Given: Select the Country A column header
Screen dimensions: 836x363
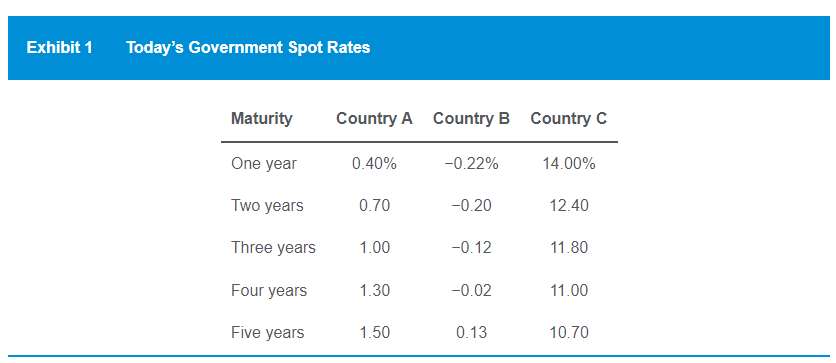Looking at the screenshot, I should [x=374, y=118].
